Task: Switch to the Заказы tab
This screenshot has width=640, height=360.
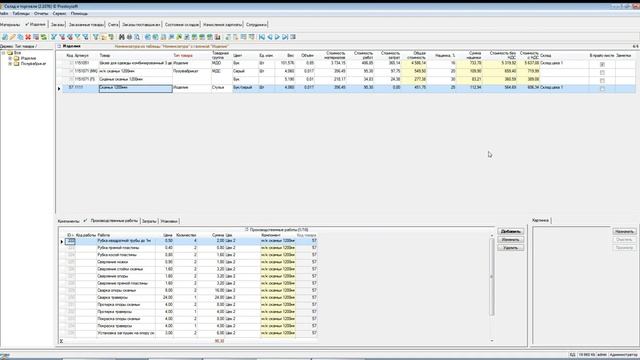Action: (58, 25)
